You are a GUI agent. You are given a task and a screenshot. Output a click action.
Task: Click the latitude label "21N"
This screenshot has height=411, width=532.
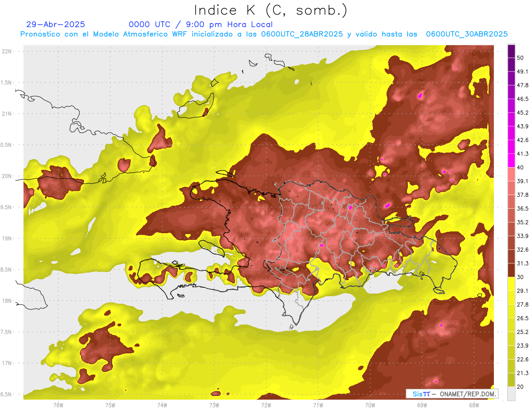point(7,114)
